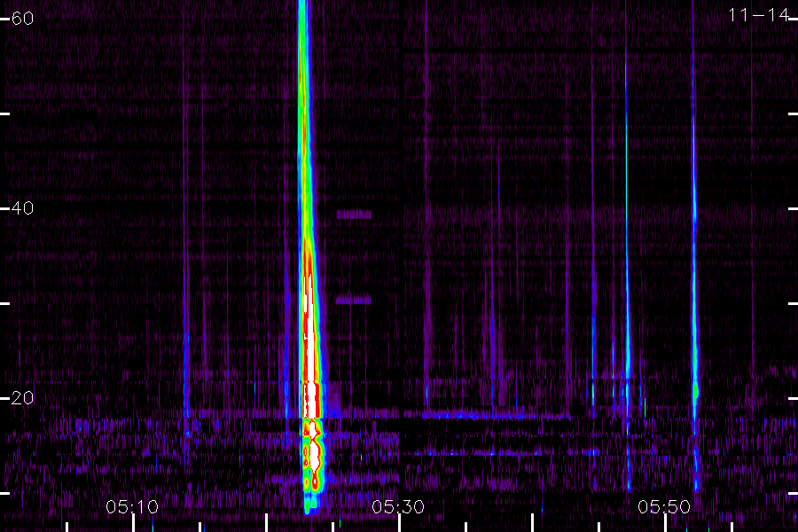
Task: Click the 11-14 date label
Action: (758, 15)
